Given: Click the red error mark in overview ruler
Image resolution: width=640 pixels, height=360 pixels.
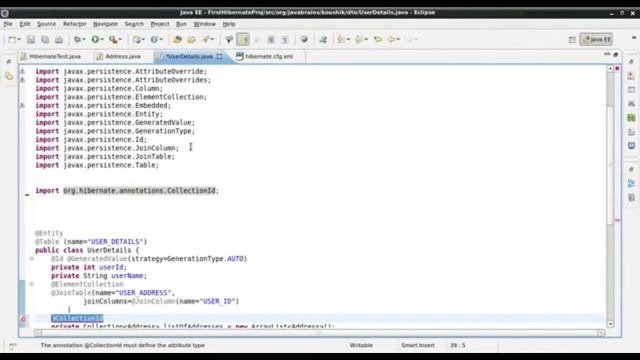Looking at the screenshot, I should click(617, 220).
